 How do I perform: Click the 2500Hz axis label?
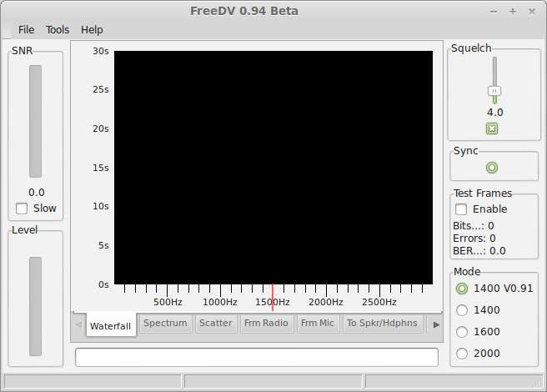379,302
